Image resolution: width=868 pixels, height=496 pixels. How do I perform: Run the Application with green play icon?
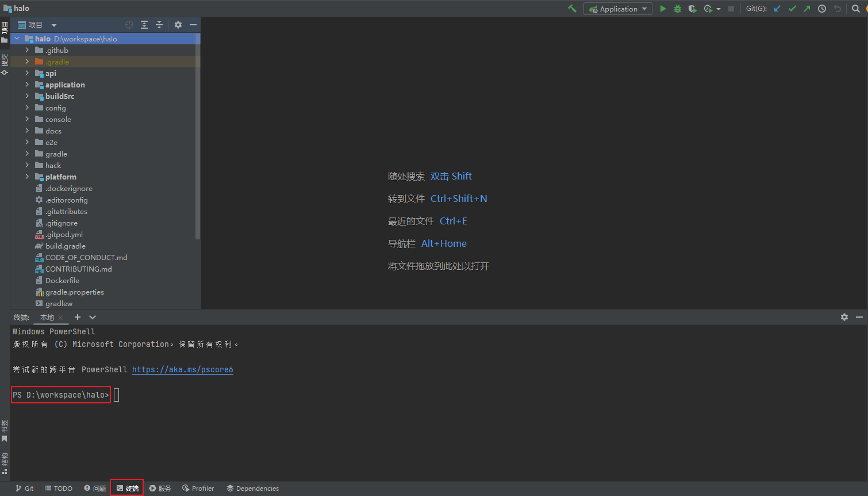663,9
